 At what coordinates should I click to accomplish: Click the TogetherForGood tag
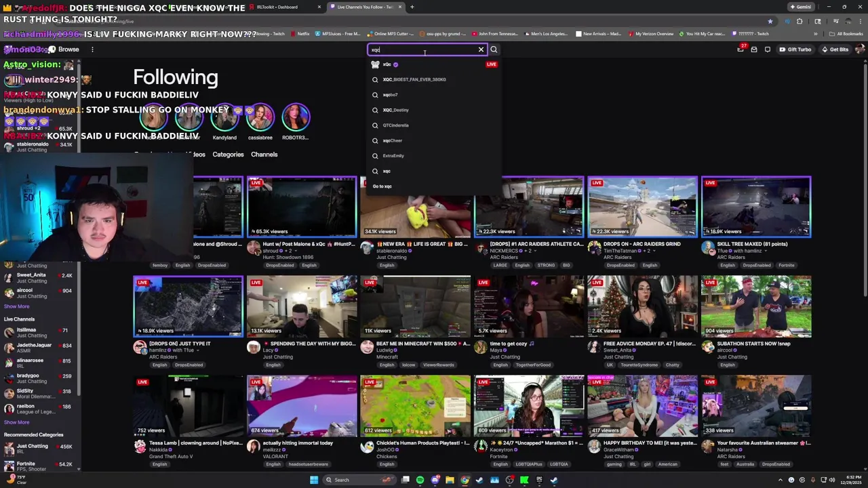point(534,365)
